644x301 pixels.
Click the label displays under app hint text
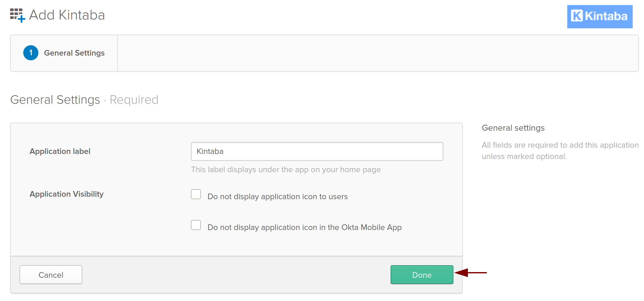(286, 170)
